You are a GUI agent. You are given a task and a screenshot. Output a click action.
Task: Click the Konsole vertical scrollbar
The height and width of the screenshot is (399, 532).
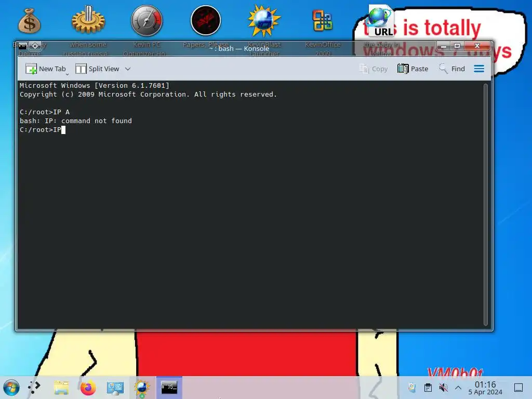[486, 205]
